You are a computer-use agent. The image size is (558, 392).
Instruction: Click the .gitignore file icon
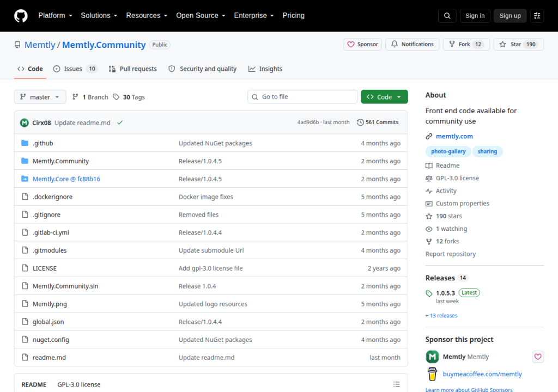pyautogui.click(x=25, y=214)
